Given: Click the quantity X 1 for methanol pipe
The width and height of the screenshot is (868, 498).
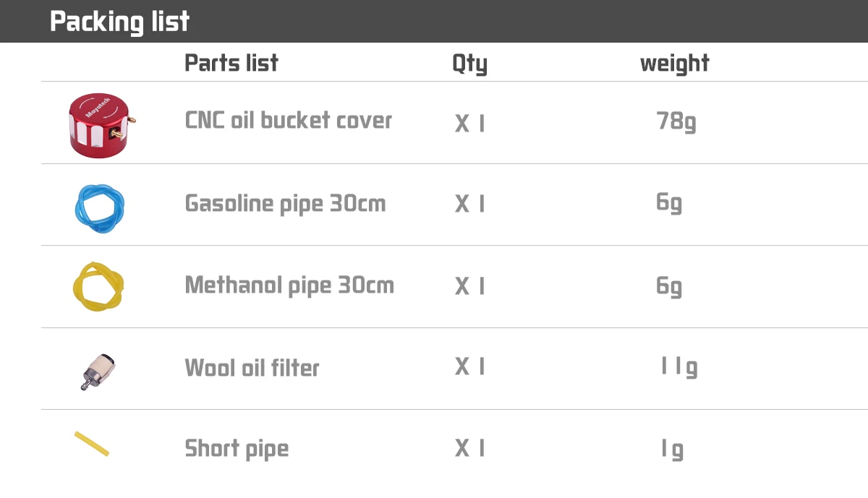Looking at the screenshot, I should coord(470,287).
